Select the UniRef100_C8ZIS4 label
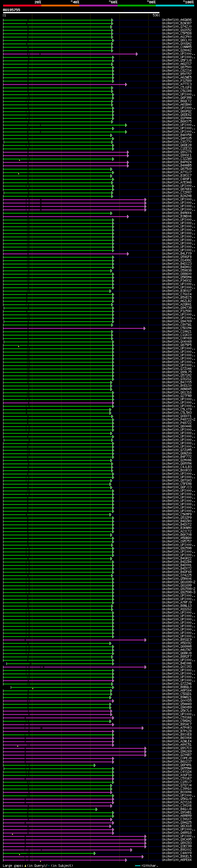 click(x=177, y=71)
